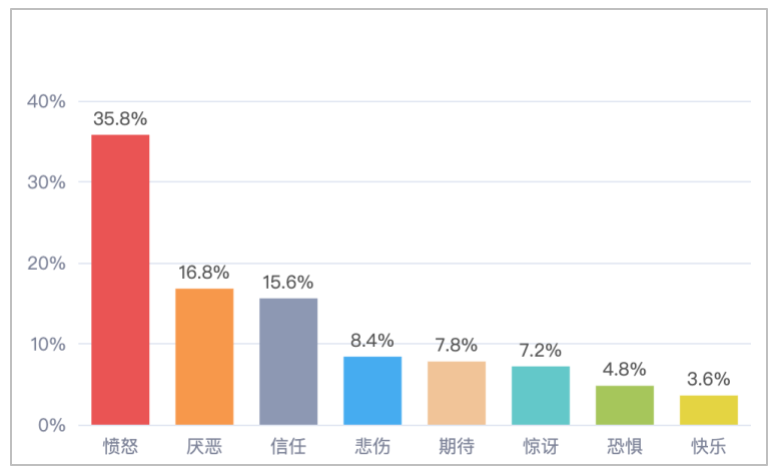Image resolution: width=776 pixels, height=474 pixels.
Task: Click the peach 期待 bar
Action: coord(456,393)
